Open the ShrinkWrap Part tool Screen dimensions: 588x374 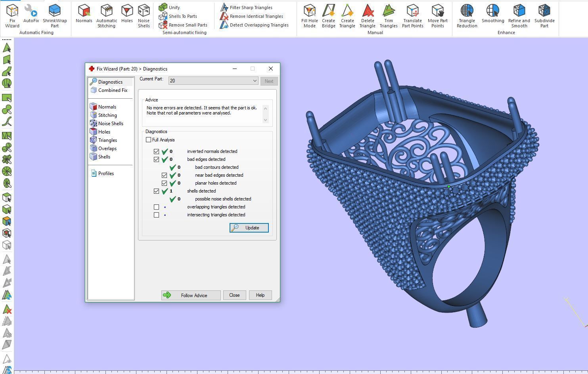pyautogui.click(x=55, y=16)
